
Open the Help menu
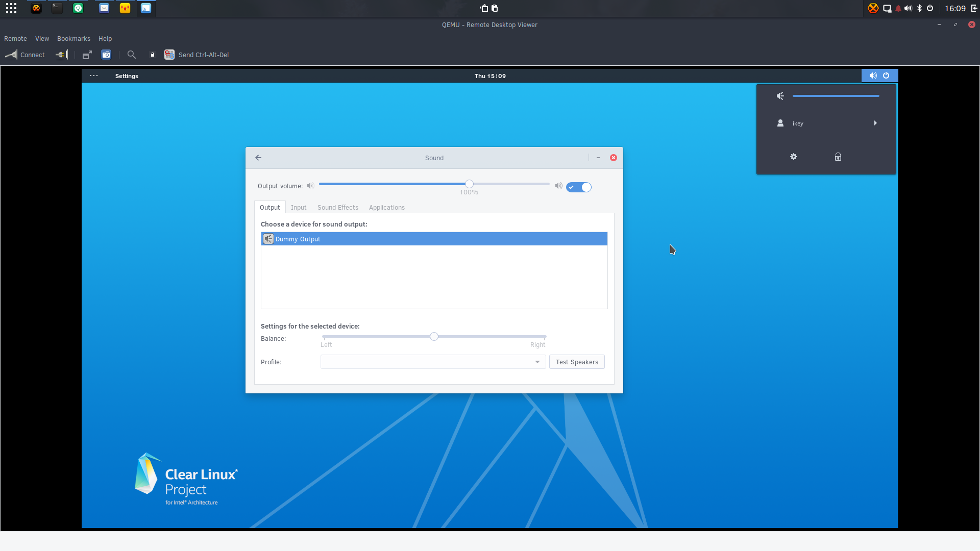(x=105, y=39)
